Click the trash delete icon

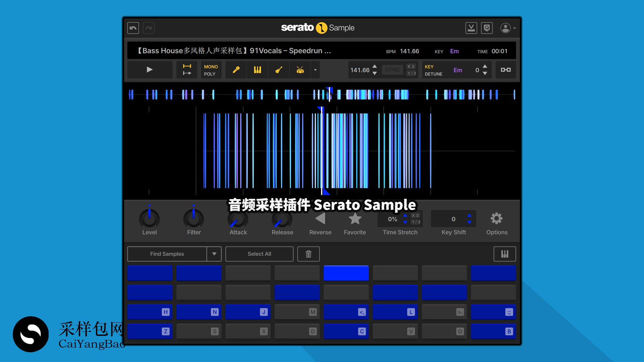pyautogui.click(x=308, y=254)
